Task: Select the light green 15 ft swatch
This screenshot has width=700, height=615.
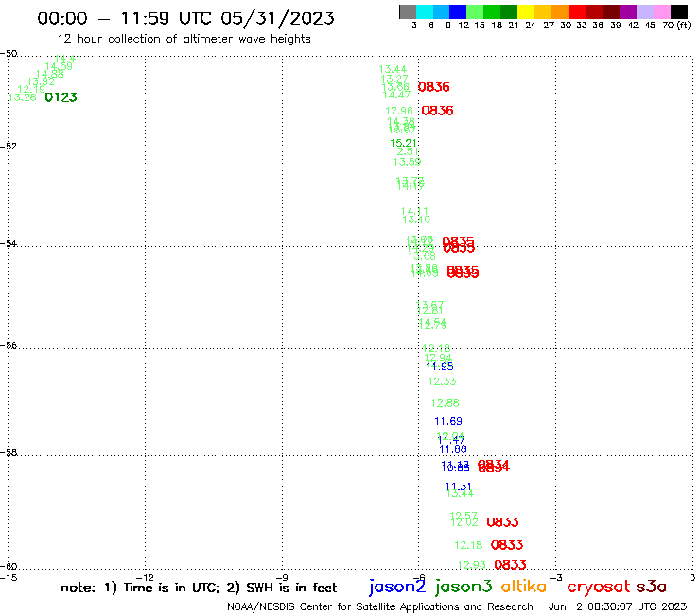Action: click(475, 12)
